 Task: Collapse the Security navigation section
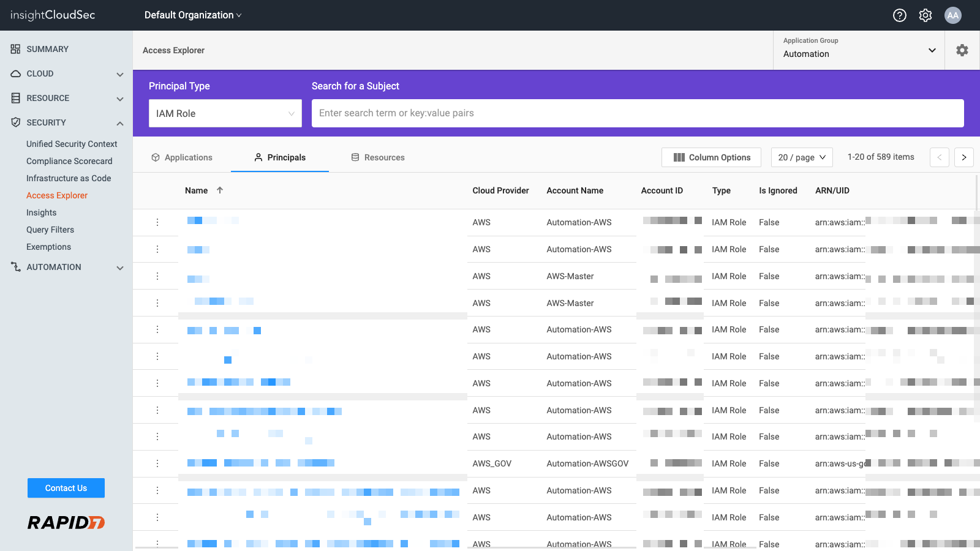coord(120,123)
